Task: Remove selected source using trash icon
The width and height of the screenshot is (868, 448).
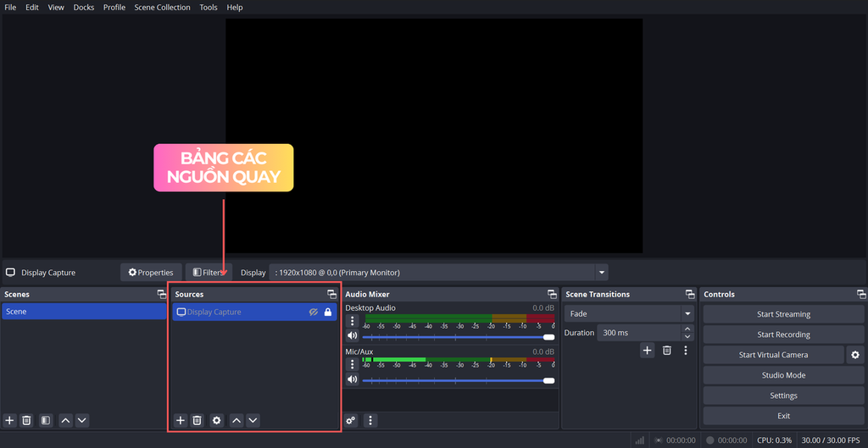Action: pyautogui.click(x=197, y=420)
